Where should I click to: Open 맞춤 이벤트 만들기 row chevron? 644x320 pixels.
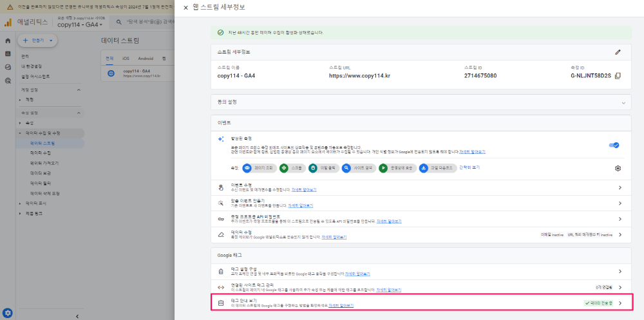click(x=620, y=203)
